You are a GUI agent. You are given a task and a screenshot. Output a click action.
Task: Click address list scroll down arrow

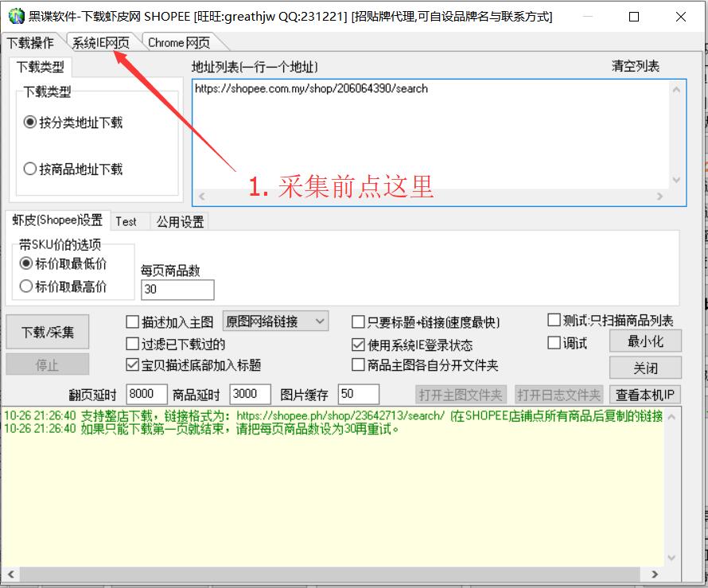[x=676, y=180]
